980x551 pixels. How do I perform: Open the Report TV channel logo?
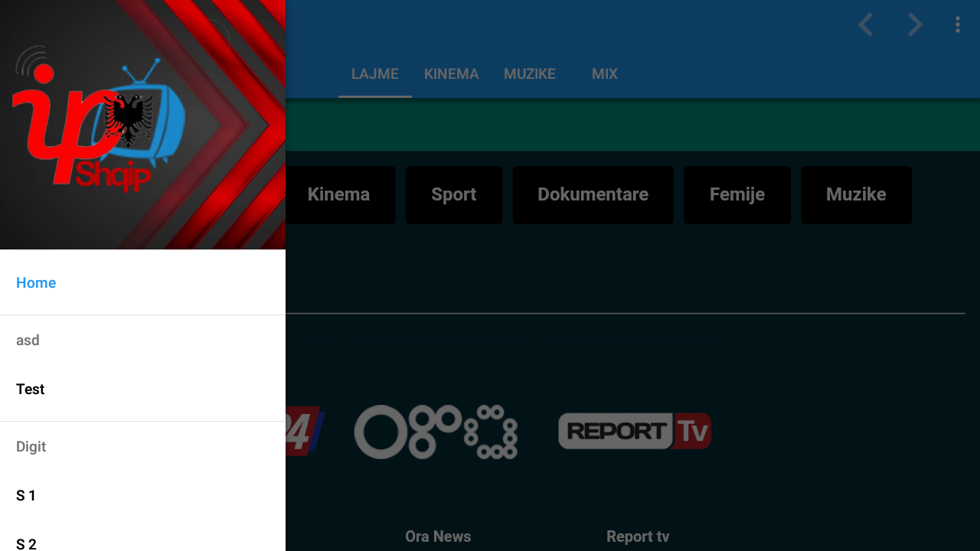[635, 431]
